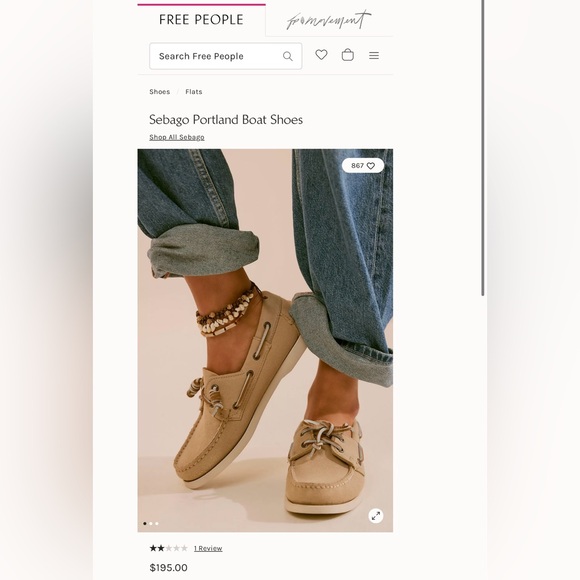The width and height of the screenshot is (580, 580).
Task: Switch to the FP Movement tab
Action: 328,20
